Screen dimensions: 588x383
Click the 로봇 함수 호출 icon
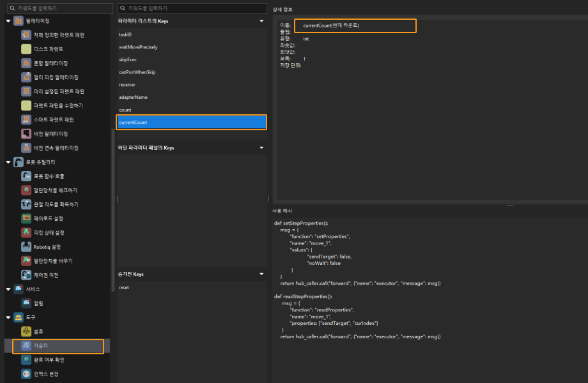26,176
